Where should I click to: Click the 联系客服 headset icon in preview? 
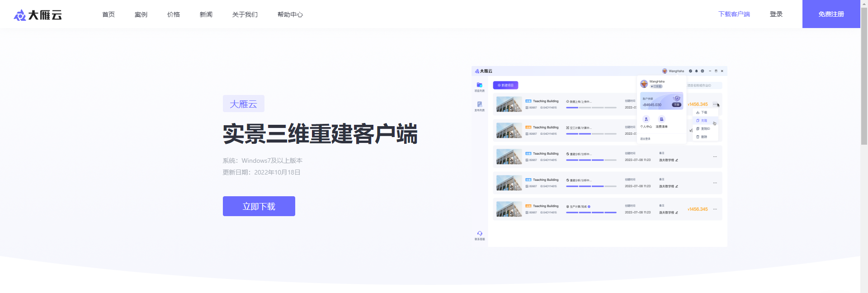480,233
